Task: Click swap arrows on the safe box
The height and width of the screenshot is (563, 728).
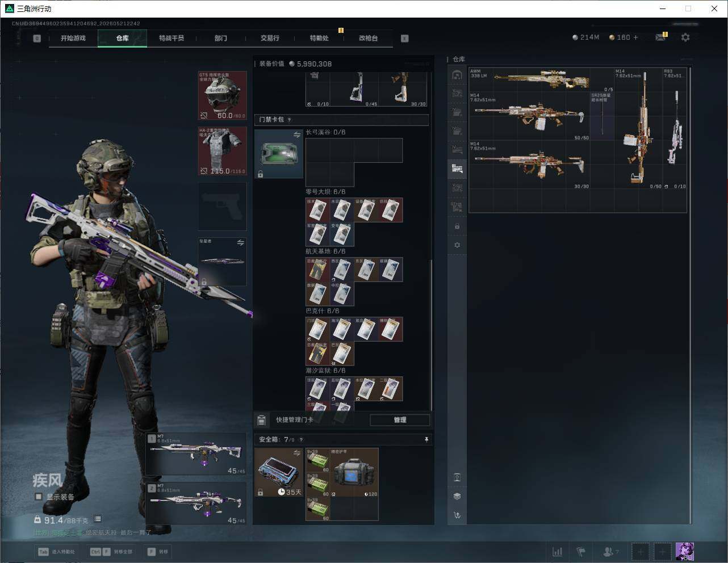Action: (x=296, y=453)
